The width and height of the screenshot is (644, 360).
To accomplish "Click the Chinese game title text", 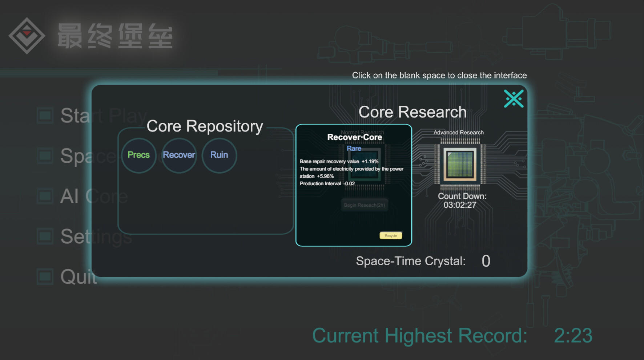I will coord(115,36).
